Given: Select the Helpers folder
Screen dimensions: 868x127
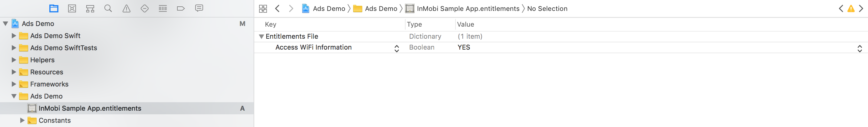Looking at the screenshot, I should (42, 60).
